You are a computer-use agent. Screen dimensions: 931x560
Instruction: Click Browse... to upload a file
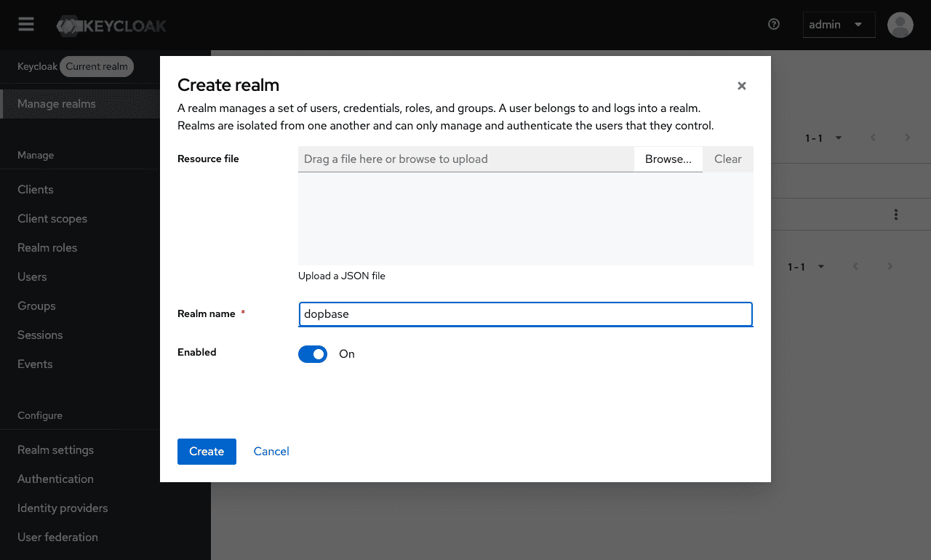(x=668, y=159)
